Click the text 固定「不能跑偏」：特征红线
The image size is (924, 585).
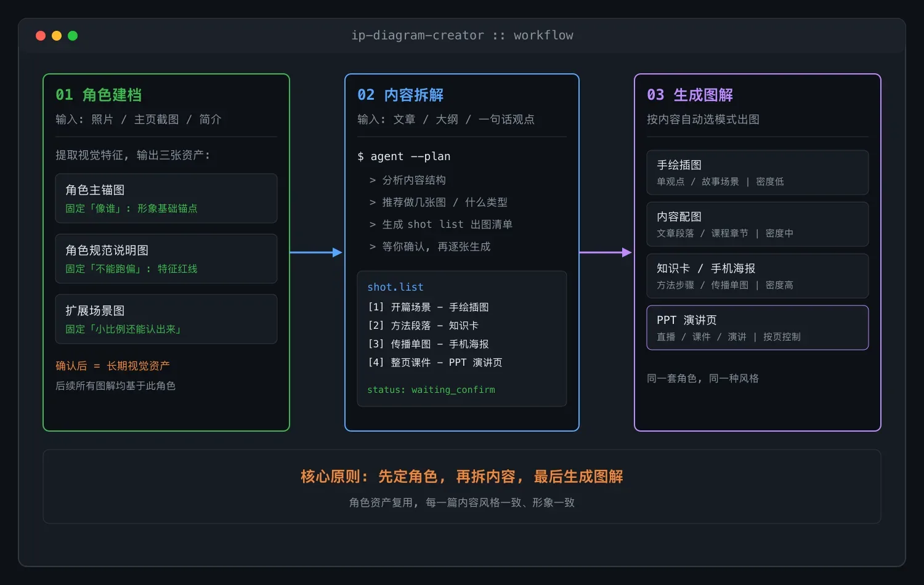[132, 269]
